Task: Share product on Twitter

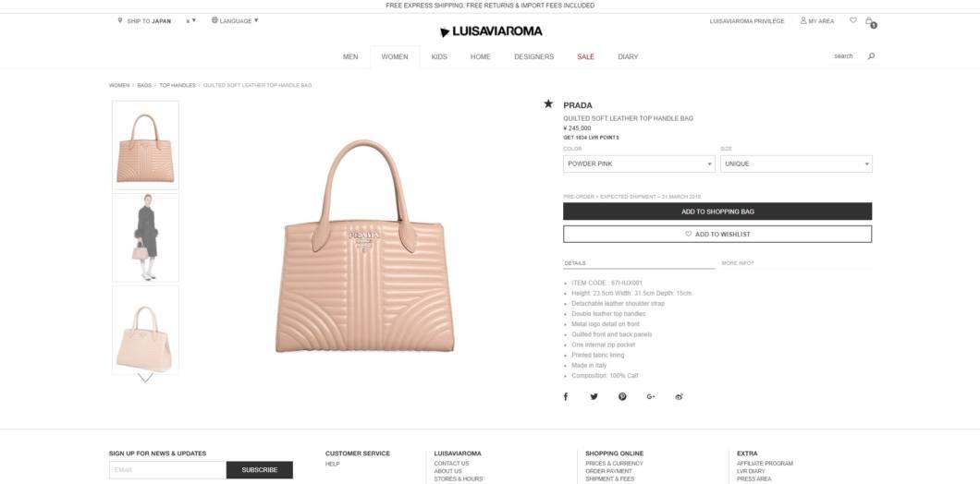Action: click(594, 396)
